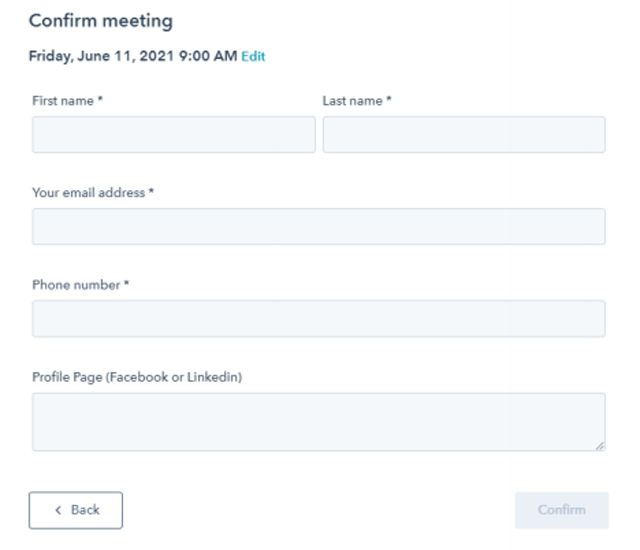Click the Phone number label

pos(76,285)
